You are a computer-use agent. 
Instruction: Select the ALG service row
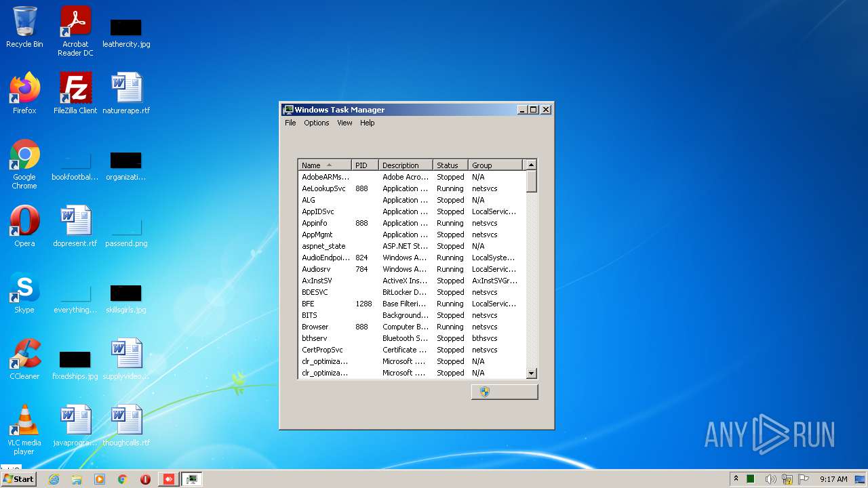click(412, 200)
